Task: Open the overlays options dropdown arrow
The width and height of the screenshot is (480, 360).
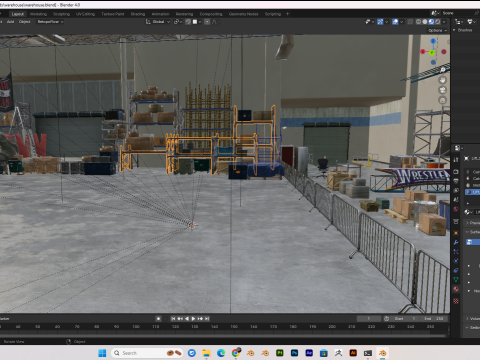Action: click(x=401, y=22)
